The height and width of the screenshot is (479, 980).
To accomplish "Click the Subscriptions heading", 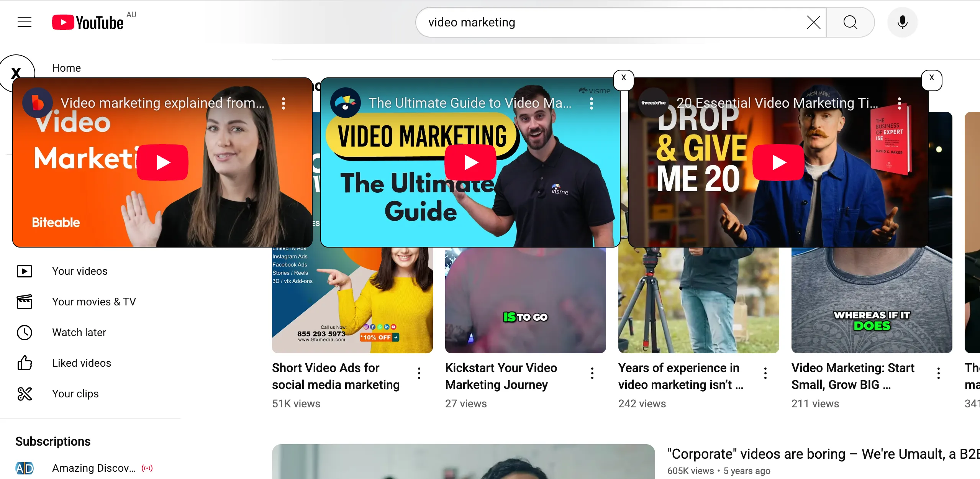I will click(x=53, y=441).
